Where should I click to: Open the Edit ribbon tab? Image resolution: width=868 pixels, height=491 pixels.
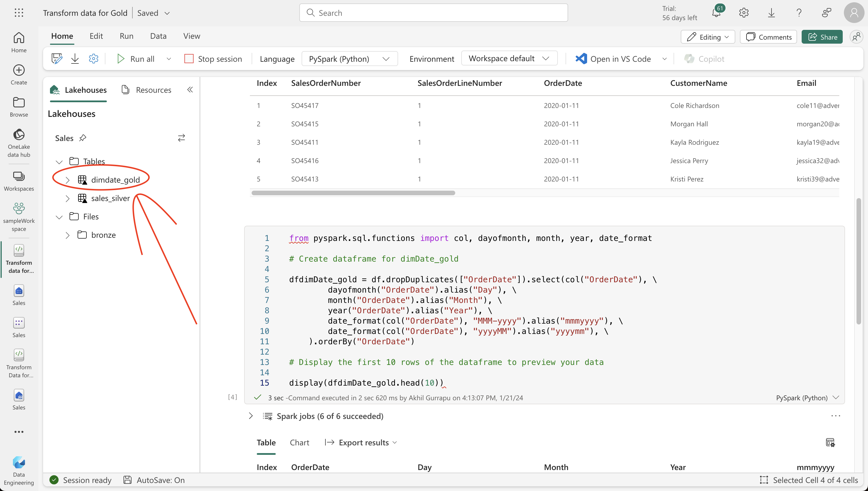[x=96, y=36]
